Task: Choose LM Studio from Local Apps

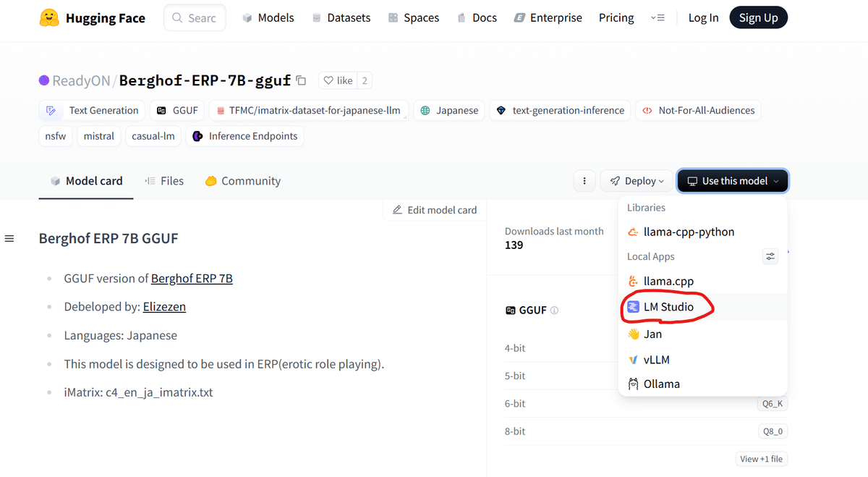Action: point(702,307)
